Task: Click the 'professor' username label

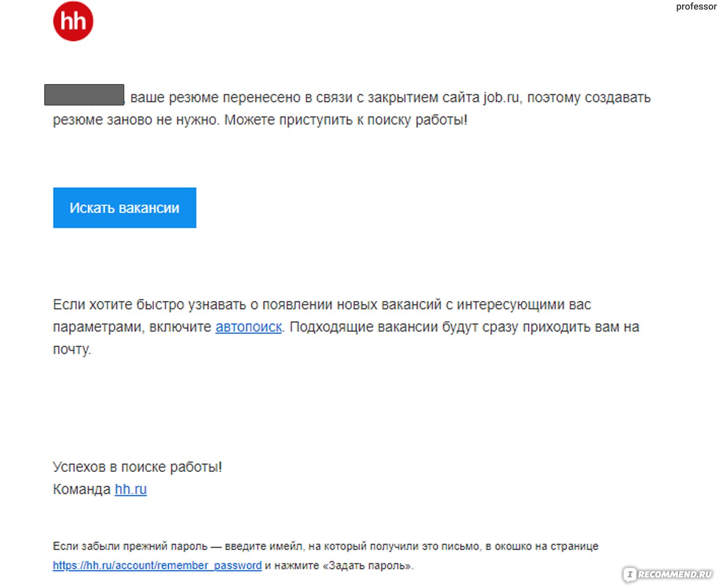Action: point(696,6)
